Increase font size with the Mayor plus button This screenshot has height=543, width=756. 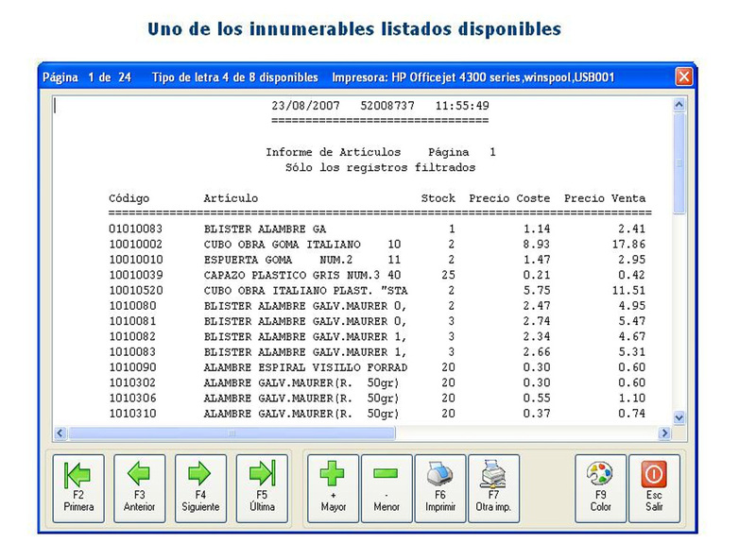(x=334, y=488)
